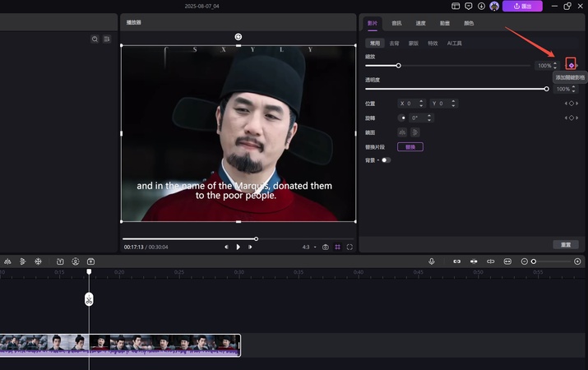Zoom in the timeline with plus icon
This screenshot has width=588, height=370.
click(x=577, y=261)
